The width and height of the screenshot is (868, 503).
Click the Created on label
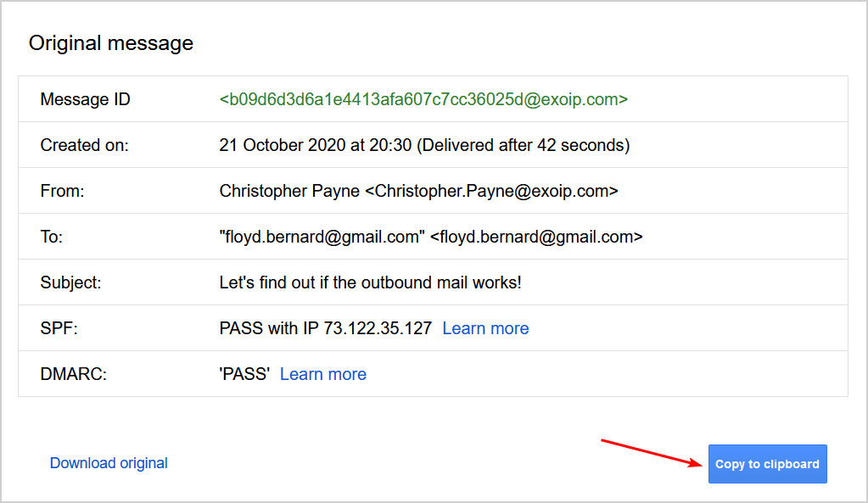click(x=84, y=145)
